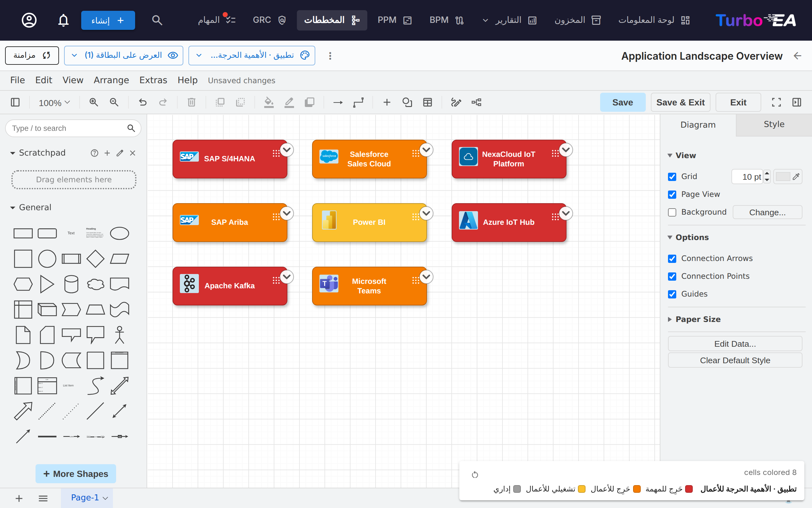Viewport: 812px width, 508px height.
Task: Click the insert table icon
Action: pos(428,102)
